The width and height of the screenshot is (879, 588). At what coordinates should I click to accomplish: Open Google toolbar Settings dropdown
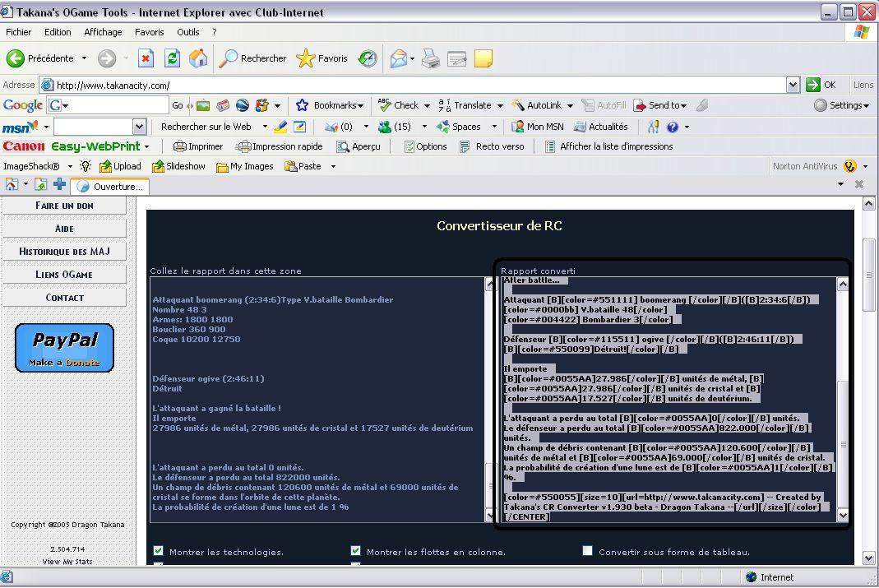click(x=841, y=105)
